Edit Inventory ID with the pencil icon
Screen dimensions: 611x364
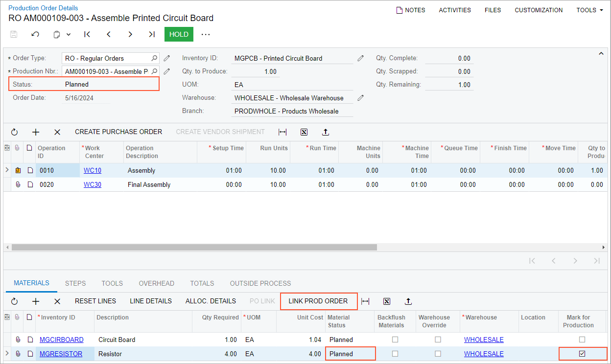361,58
